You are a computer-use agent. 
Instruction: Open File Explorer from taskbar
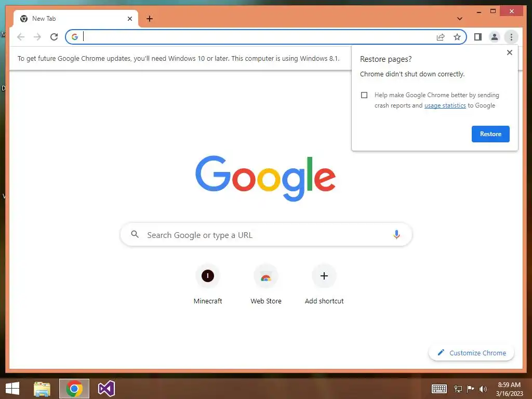(42, 389)
